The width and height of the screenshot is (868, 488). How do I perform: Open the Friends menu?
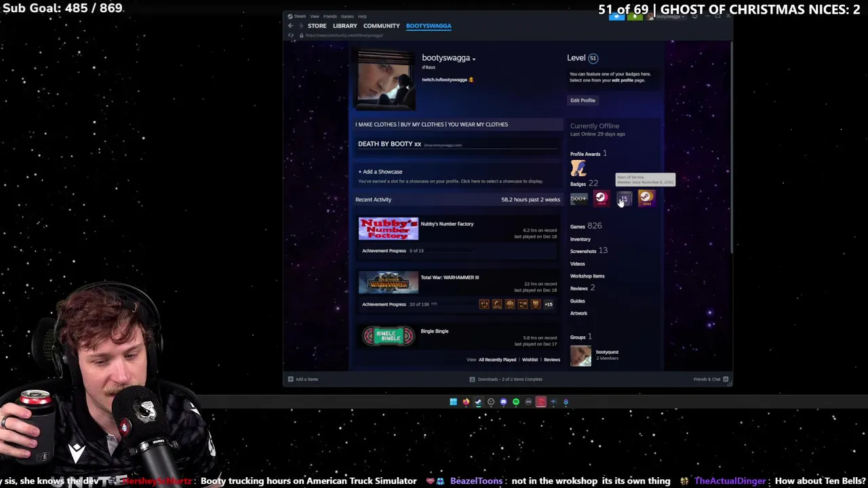click(x=330, y=16)
